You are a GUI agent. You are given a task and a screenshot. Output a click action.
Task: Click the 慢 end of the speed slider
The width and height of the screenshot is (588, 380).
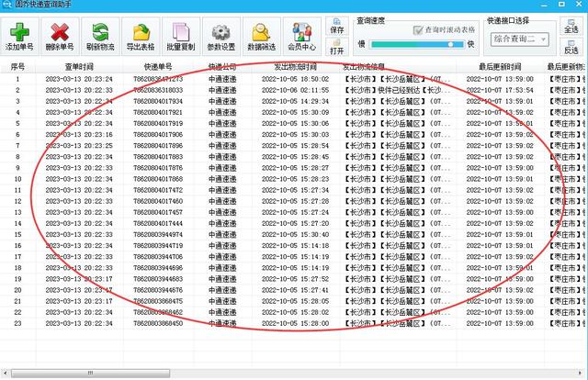[x=361, y=44]
